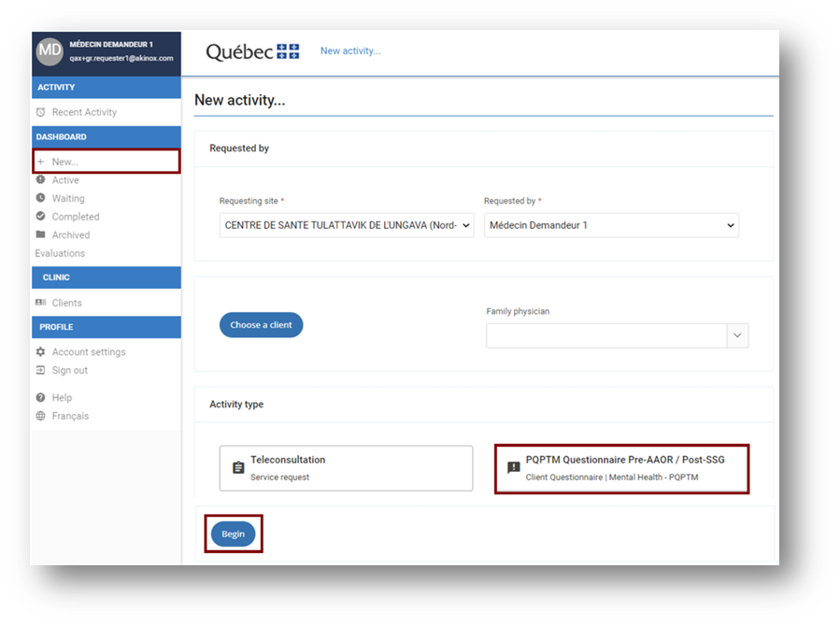Click the New activity... breadcrumb link
Screen dimensions: 840x626
(350, 50)
